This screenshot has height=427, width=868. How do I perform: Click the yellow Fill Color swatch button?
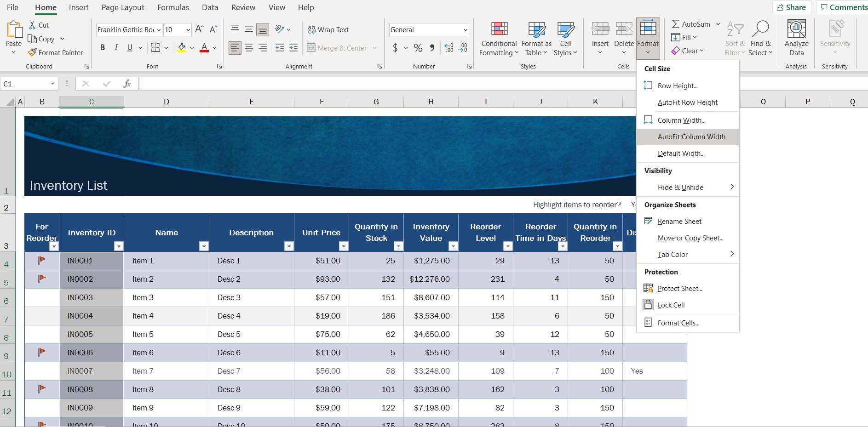(x=182, y=48)
